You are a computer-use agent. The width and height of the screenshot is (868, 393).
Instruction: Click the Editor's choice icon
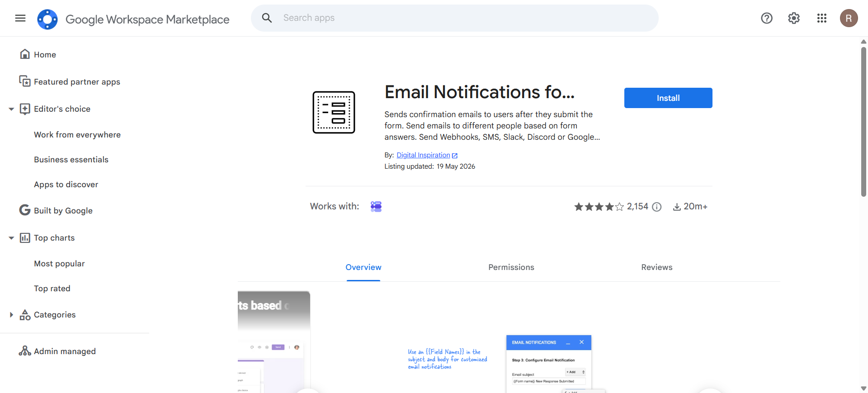(x=25, y=109)
